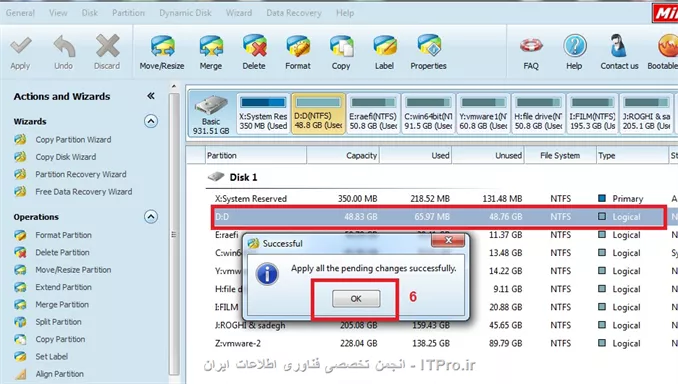Choose Copy Partition operation

click(x=60, y=339)
